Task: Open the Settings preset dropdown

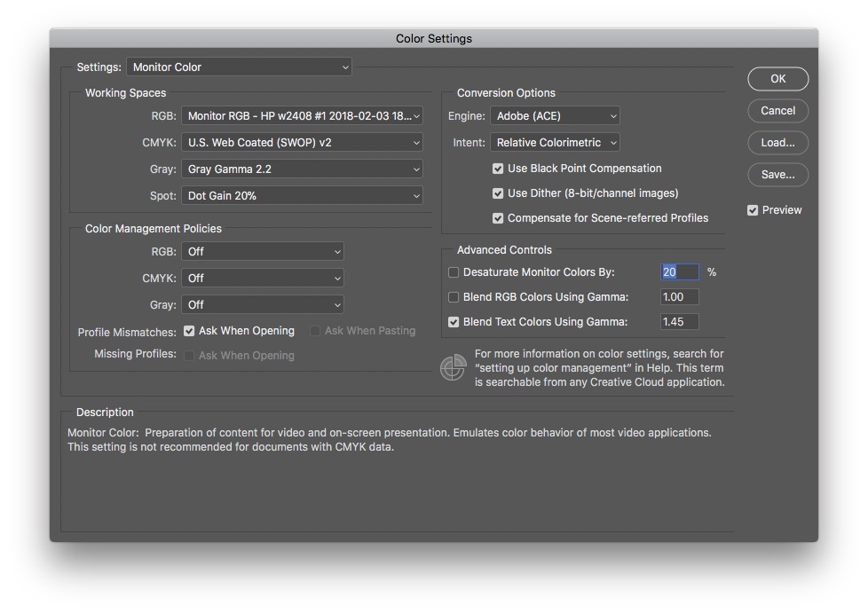Action: pos(239,67)
